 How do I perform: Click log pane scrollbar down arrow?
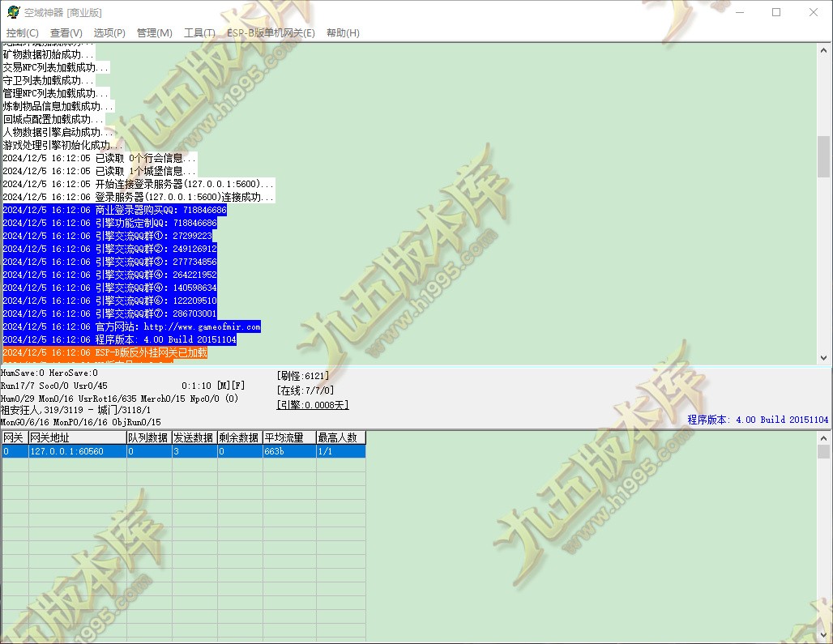[823, 358]
